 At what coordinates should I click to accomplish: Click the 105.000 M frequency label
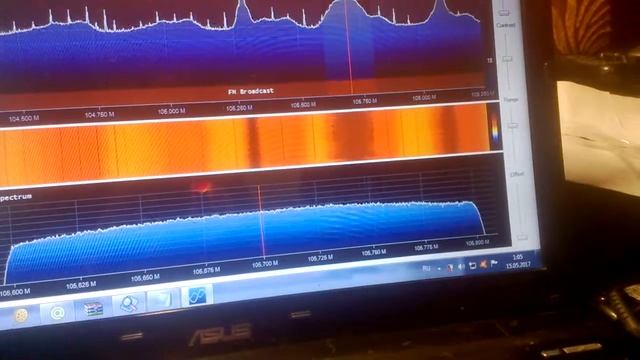171,111
